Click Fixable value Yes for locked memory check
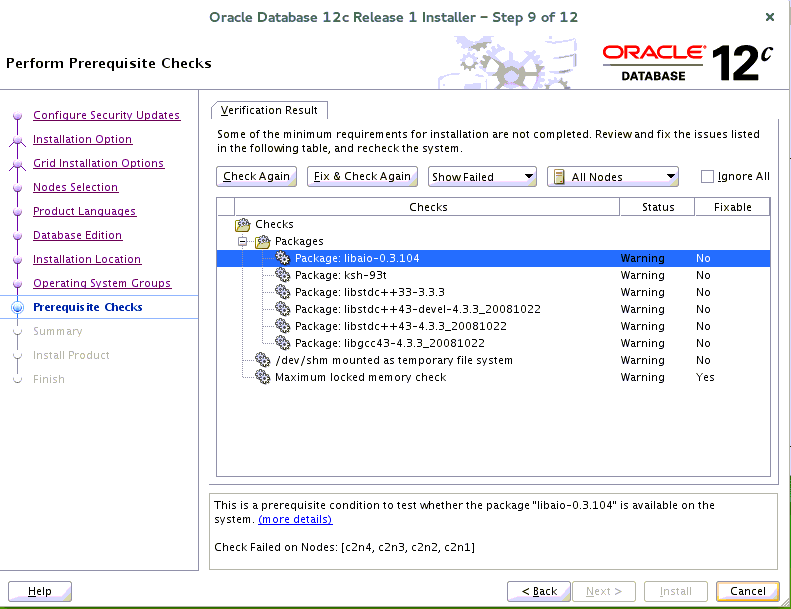The width and height of the screenshot is (791, 609). (705, 377)
